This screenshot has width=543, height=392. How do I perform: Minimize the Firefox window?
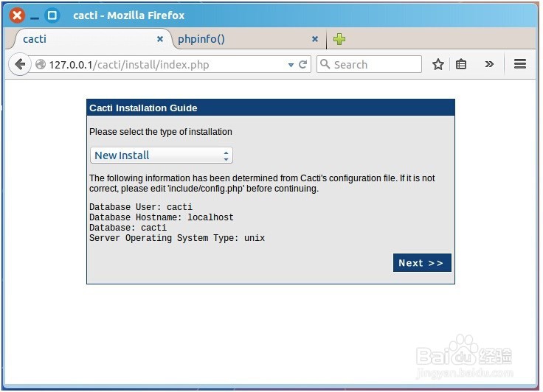(x=35, y=17)
